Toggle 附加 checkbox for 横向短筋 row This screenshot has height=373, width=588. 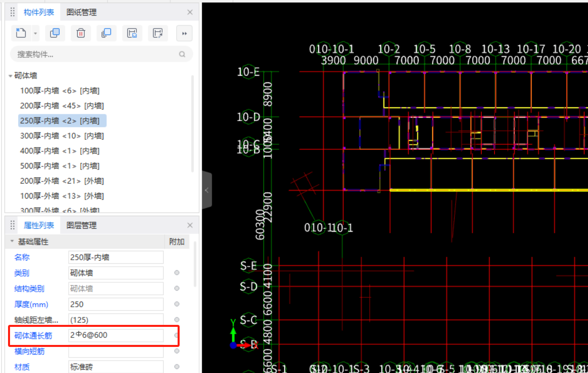point(177,351)
